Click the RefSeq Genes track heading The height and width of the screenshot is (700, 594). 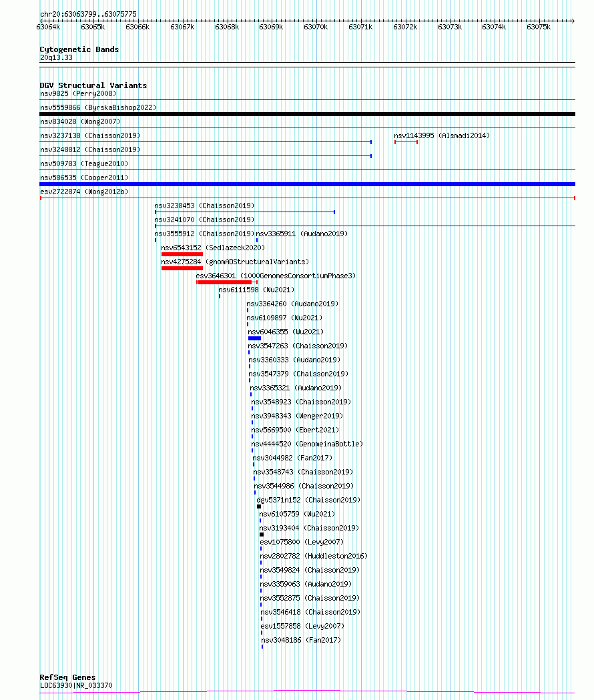67,677
